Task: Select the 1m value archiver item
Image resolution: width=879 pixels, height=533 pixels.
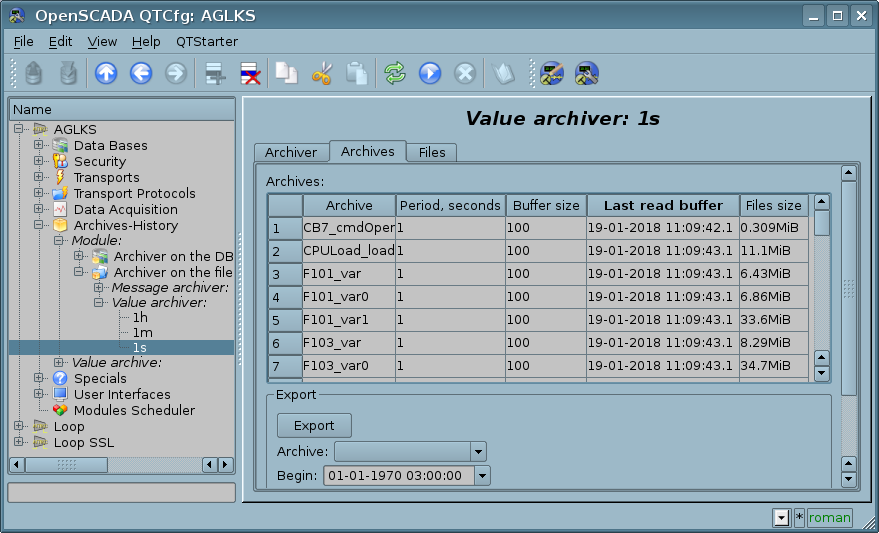Action: pos(142,332)
